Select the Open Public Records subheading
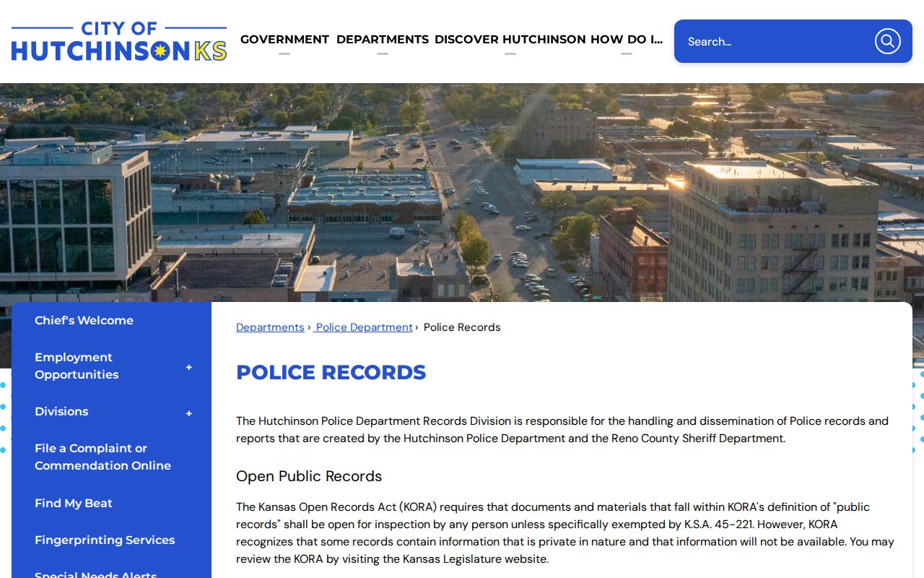924x578 pixels. click(x=309, y=476)
